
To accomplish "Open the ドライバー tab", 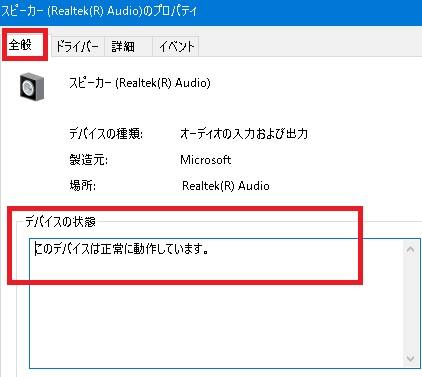I will point(77,46).
